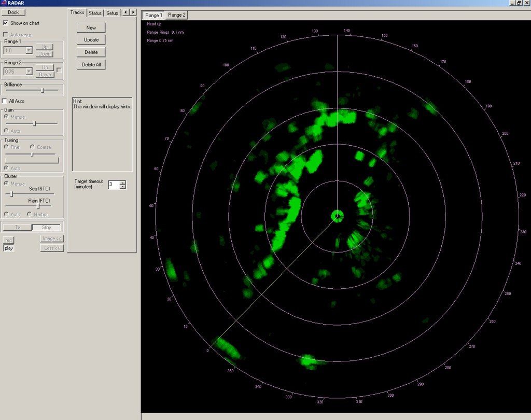Select the Tuning Auto radio button

(x=6, y=168)
